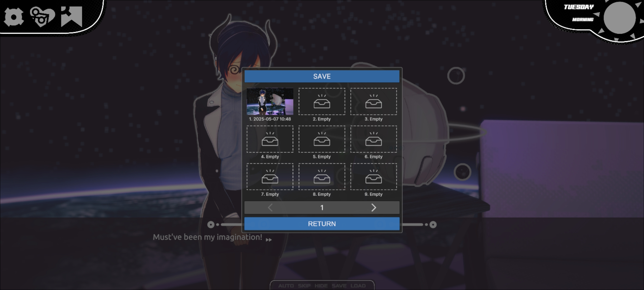Go to previous save page arrow
Viewport: 644px width, 290px height.
tap(270, 208)
